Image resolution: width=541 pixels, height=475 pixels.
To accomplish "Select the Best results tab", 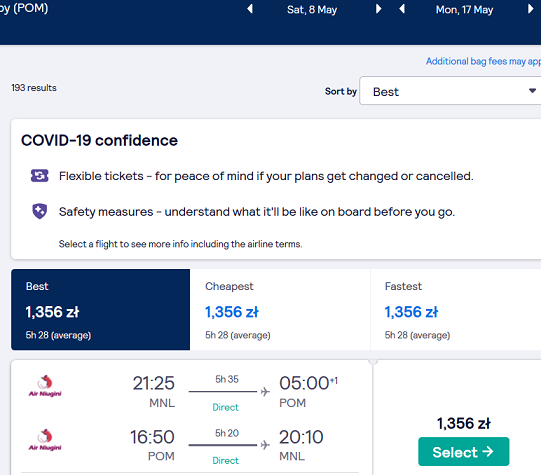I will [100, 309].
